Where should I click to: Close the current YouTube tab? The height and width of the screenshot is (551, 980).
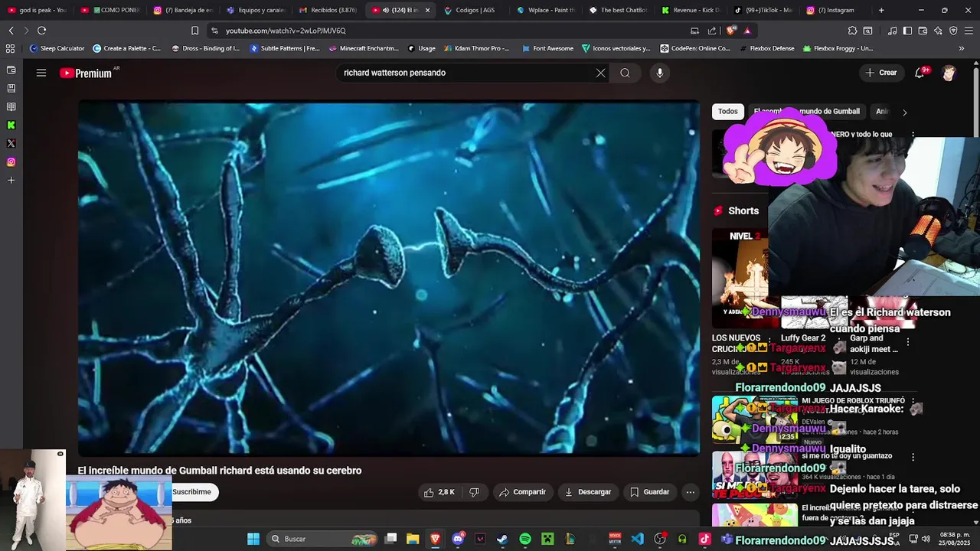point(427,10)
